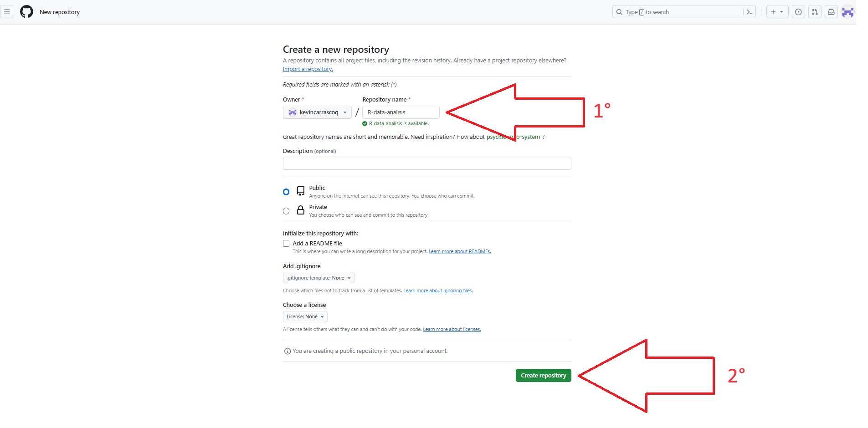868x428 pixels.
Task: Enable the Add a README file checkbox
Action: [x=286, y=244]
